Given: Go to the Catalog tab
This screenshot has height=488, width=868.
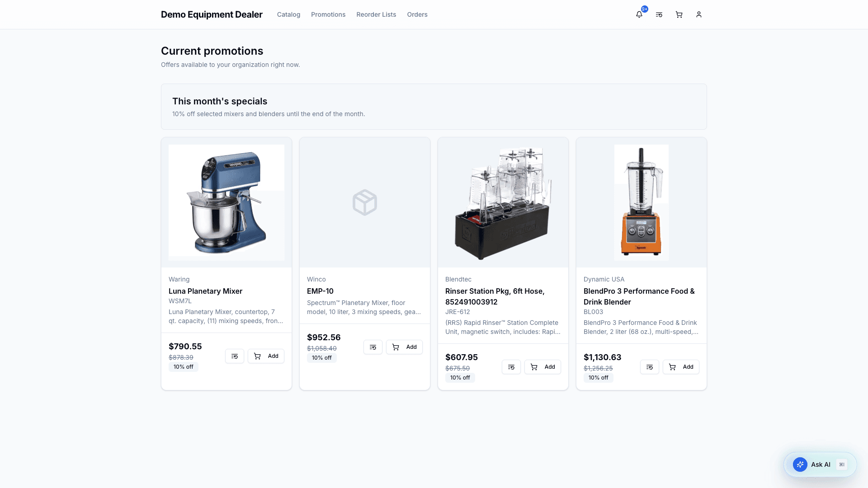Looking at the screenshot, I should click(x=288, y=14).
